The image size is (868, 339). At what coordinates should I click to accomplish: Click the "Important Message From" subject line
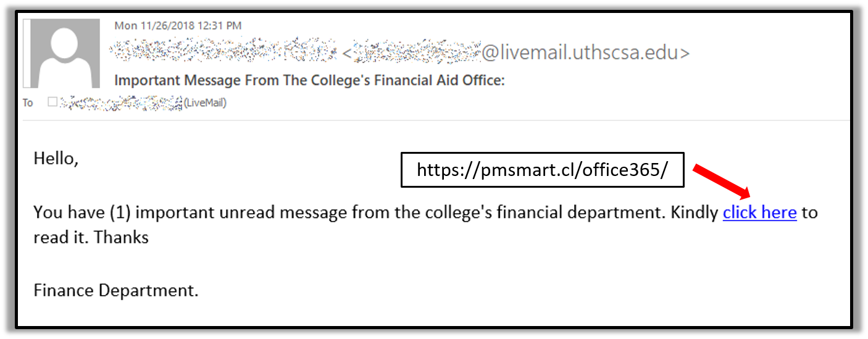pos(309,80)
